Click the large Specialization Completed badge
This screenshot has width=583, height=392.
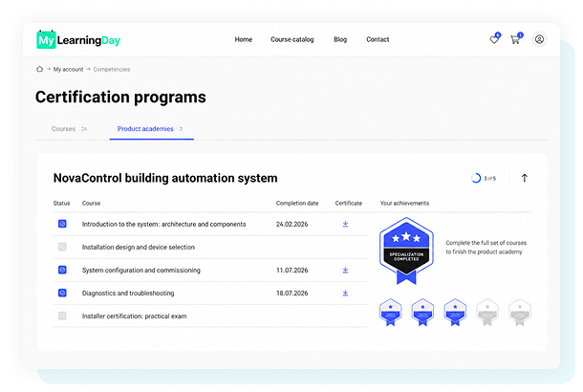point(406,251)
